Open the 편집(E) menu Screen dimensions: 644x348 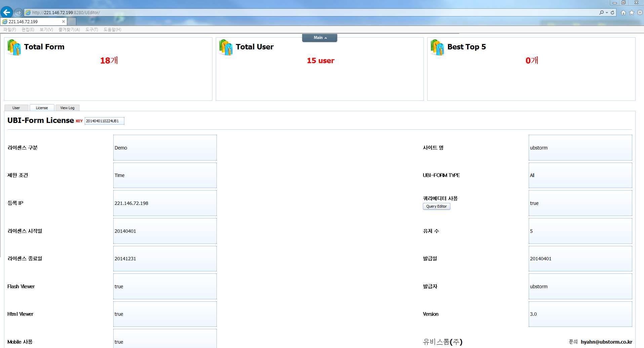pos(28,30)
